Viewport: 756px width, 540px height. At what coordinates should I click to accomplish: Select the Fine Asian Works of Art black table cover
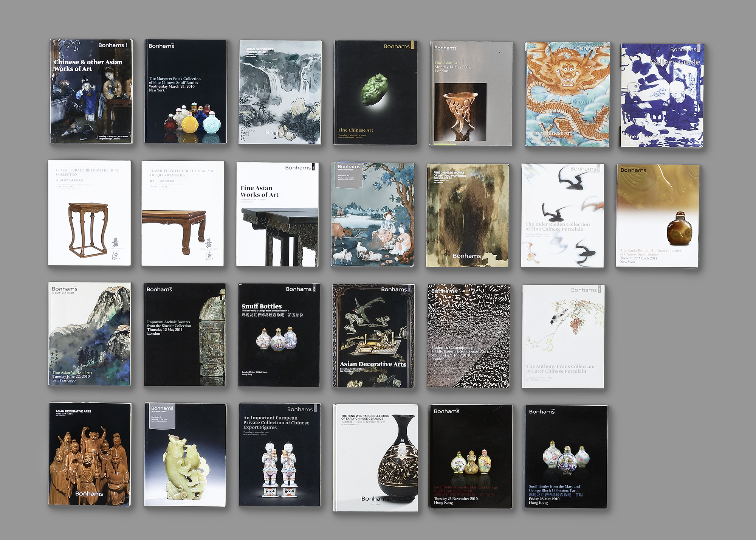click(x=277, y=214)
